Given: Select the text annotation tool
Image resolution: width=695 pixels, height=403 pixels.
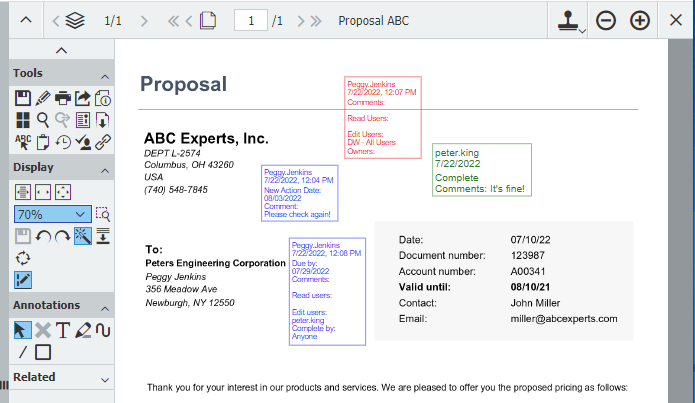Looking at the screenshot, I should coord(62,329).
